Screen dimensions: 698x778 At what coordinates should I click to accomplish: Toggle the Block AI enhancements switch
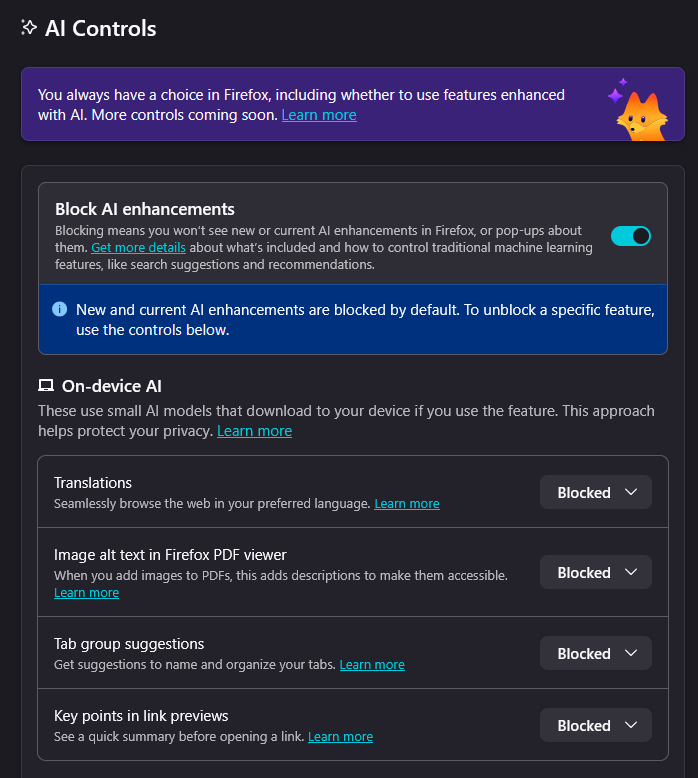tap(630, 236)
